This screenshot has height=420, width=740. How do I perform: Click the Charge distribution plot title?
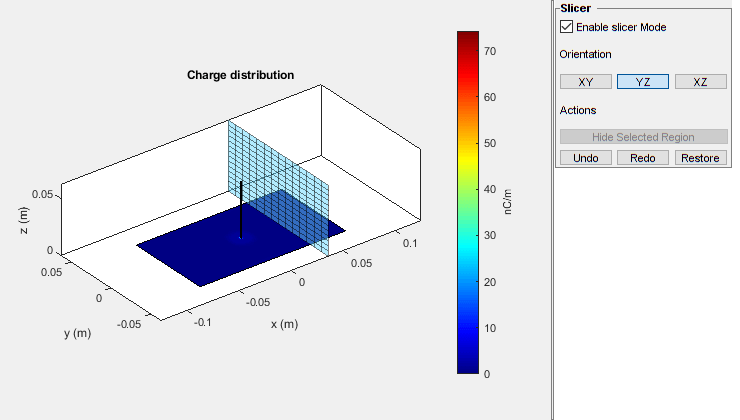(x=241, y=75)
